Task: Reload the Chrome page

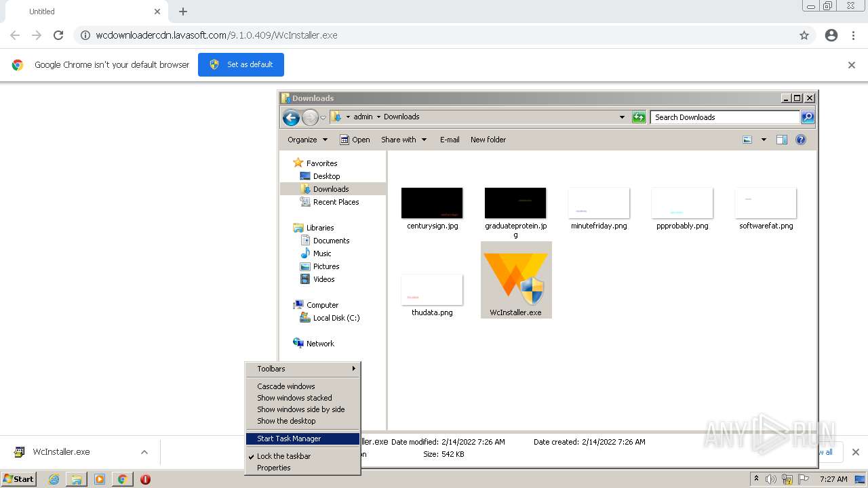Action: 58,35
